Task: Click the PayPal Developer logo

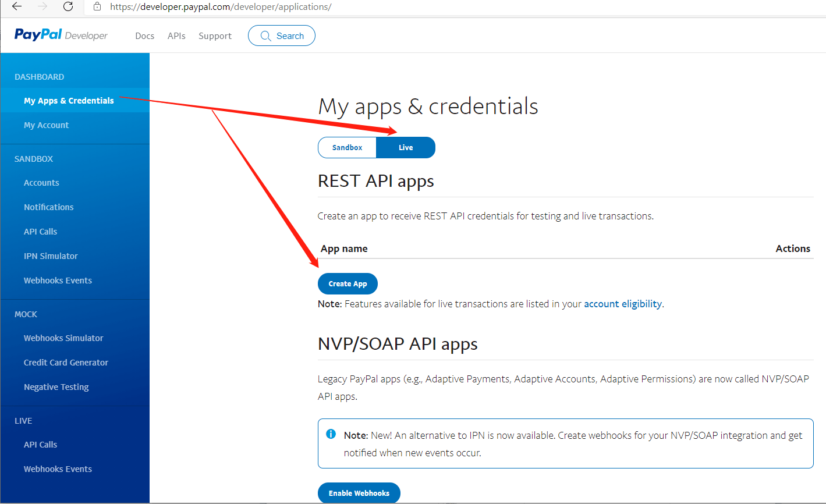Action: 61,35
